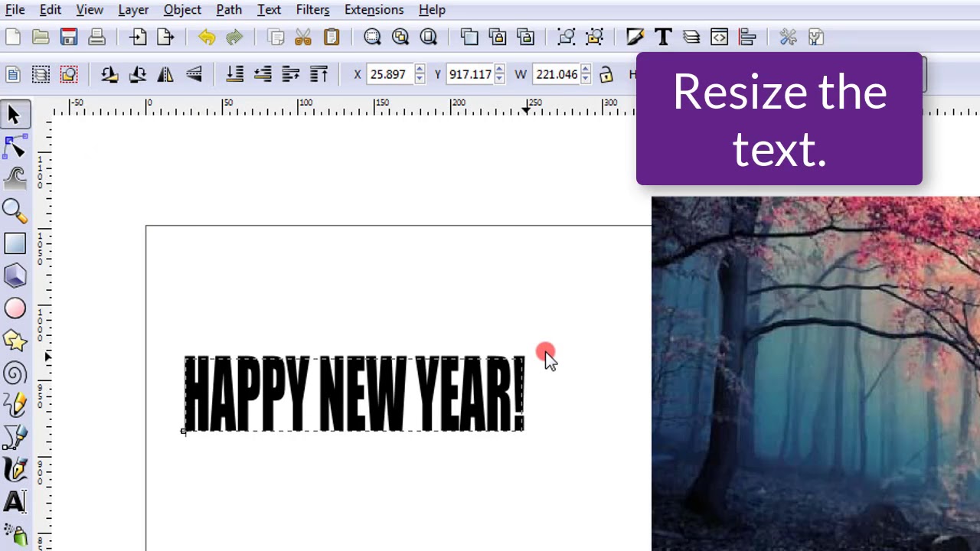Open Fill and Stroke dialog
This screenshot has height=551, width=980.
[x=635, y=37]
